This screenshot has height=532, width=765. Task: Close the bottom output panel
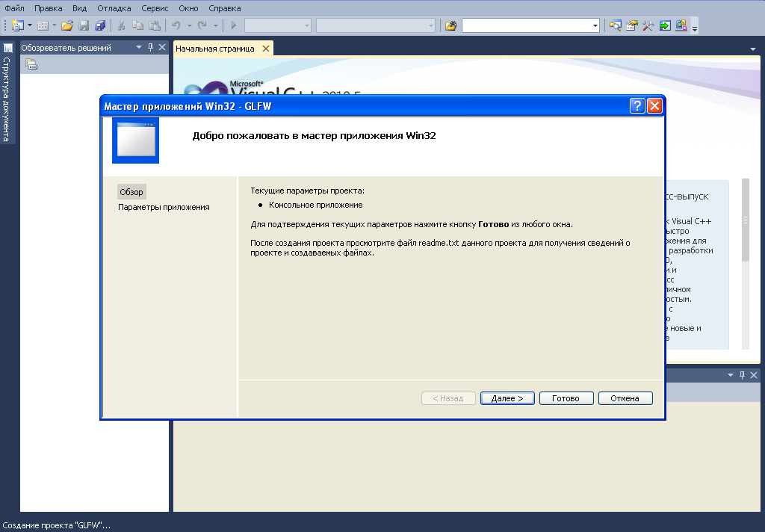[x=754, y=375]
